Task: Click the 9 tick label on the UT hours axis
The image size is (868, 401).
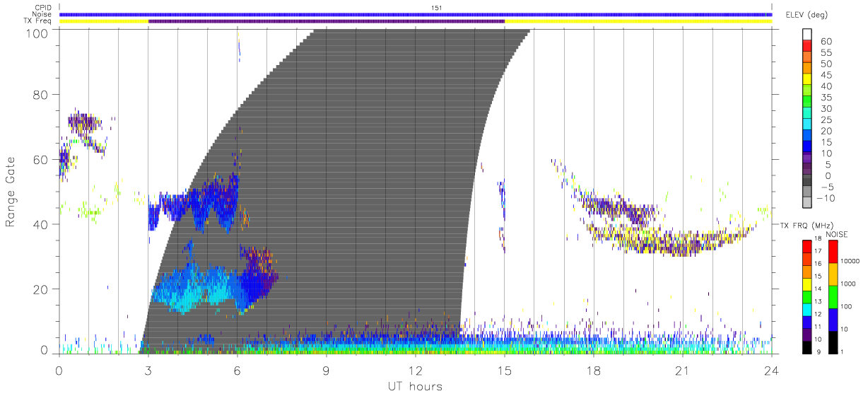Action: click(x=327, y=371)
